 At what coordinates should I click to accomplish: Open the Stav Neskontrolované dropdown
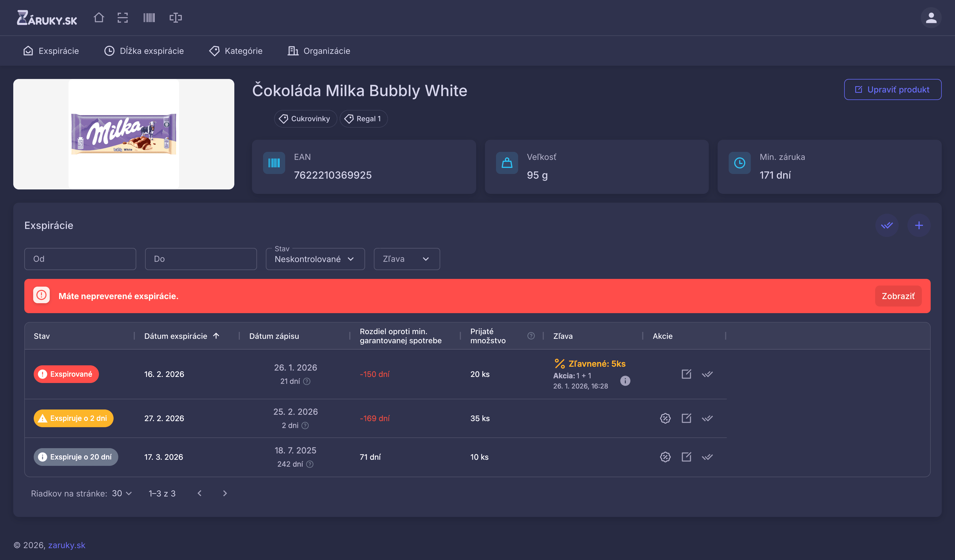[x=315, y=259]
